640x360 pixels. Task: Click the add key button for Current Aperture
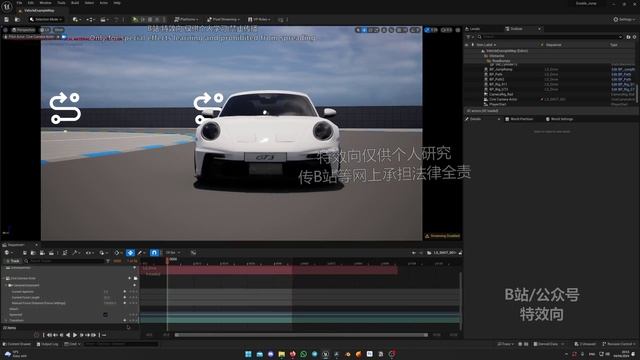tap(125, 292)
